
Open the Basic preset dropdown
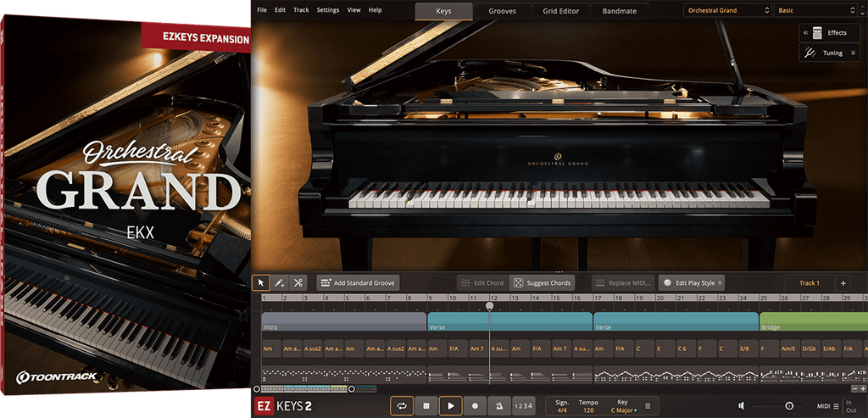[816, 10]
